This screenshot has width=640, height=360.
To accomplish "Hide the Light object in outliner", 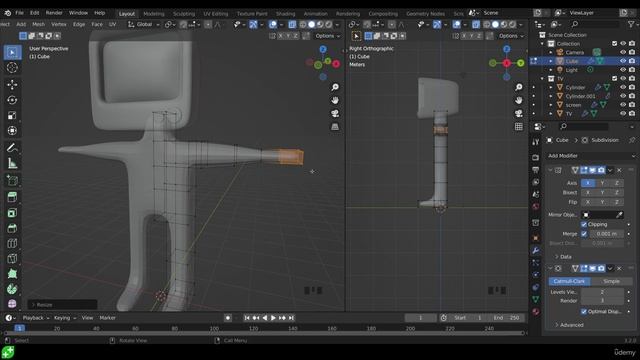I will pyautogui.click(x=623, y=70).
